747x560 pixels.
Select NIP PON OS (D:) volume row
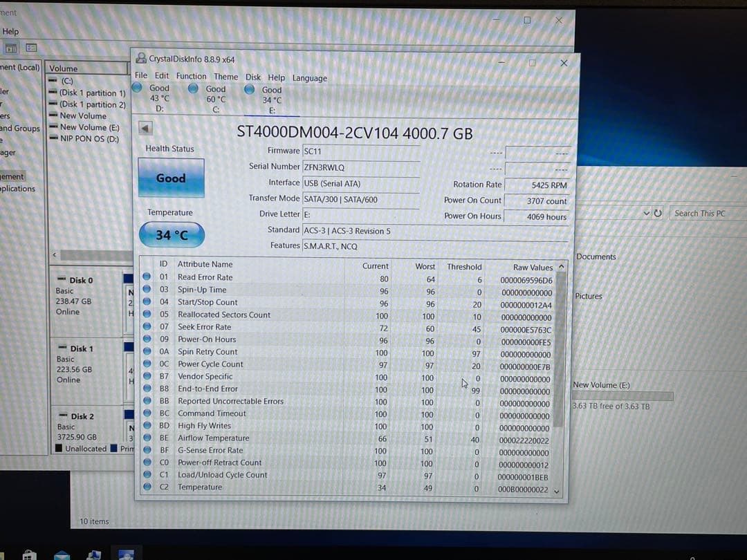click(x=89, y=139)
